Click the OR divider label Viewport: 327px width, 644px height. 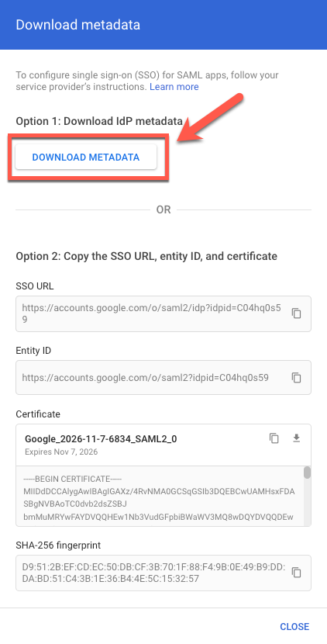pos(163,209)
